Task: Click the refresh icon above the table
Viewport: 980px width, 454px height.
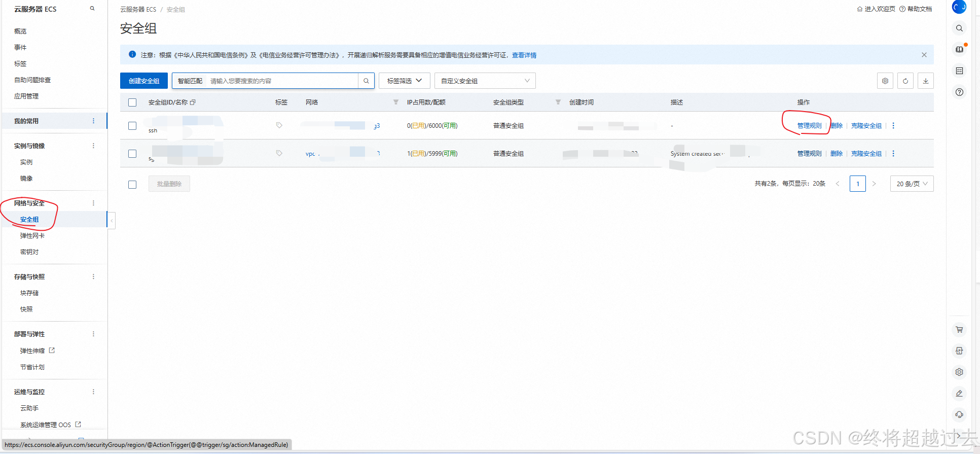Action: pos(905,81)
